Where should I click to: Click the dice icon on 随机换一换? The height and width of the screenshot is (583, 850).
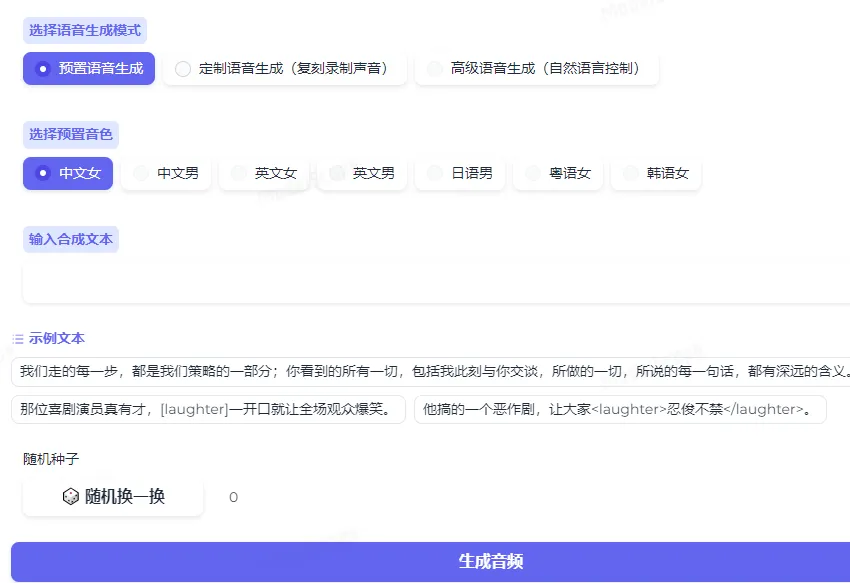(70, 496)
